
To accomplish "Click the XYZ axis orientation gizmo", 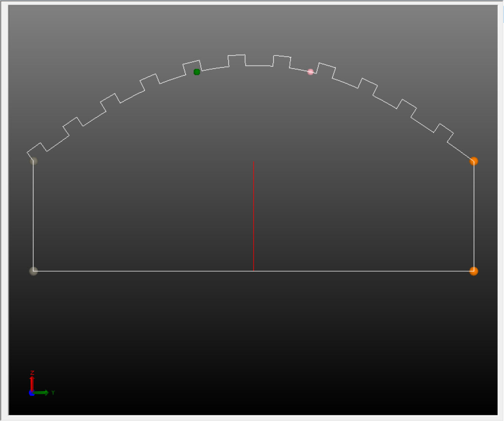I will click(x=42, y=384).
